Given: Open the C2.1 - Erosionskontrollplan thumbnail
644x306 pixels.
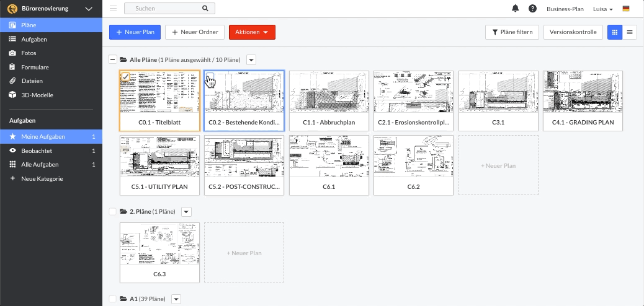Looking at the screenshot, I should [x=414, y=92].
